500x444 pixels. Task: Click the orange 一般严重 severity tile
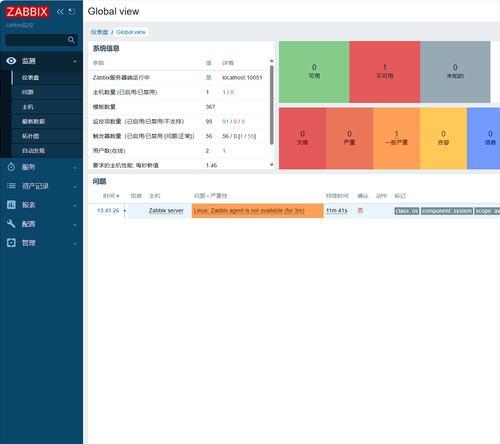pyautogui.click(x=396, y=138)
